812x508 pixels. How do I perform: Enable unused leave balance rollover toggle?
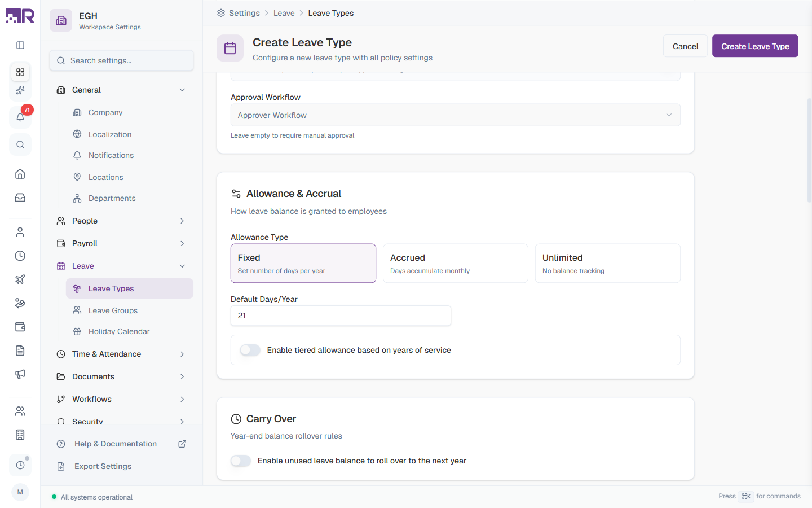click(241, 461)
